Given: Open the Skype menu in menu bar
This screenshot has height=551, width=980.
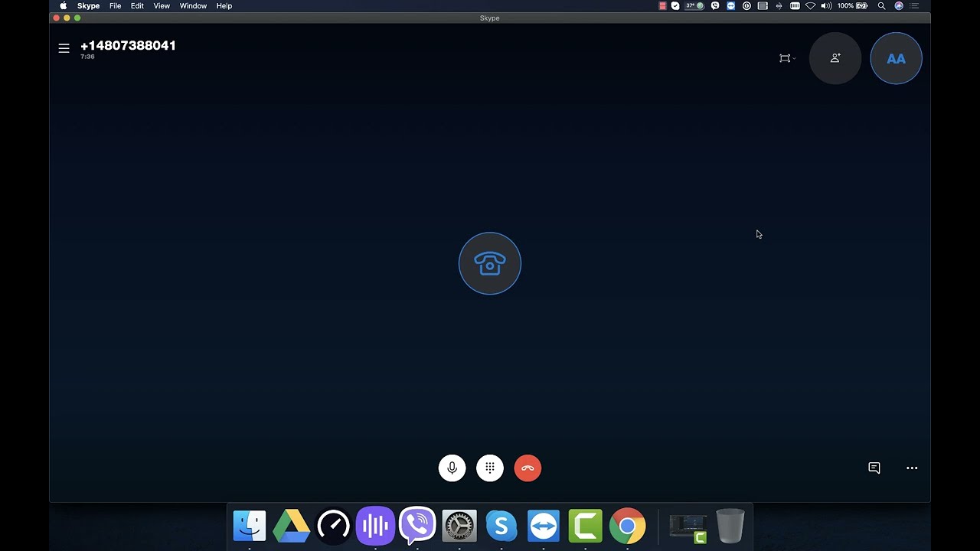Looking at the screenshot, I should (x=88, y=5).
